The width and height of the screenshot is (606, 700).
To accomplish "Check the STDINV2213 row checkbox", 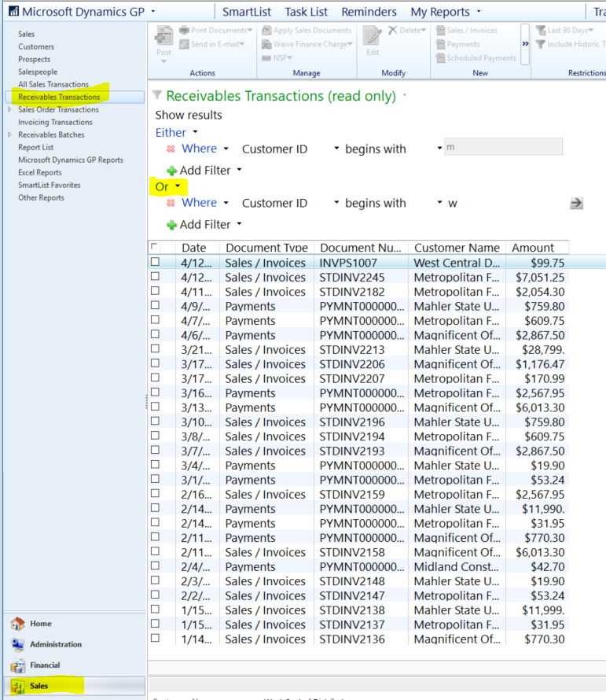I will click(x=155, y=348).
